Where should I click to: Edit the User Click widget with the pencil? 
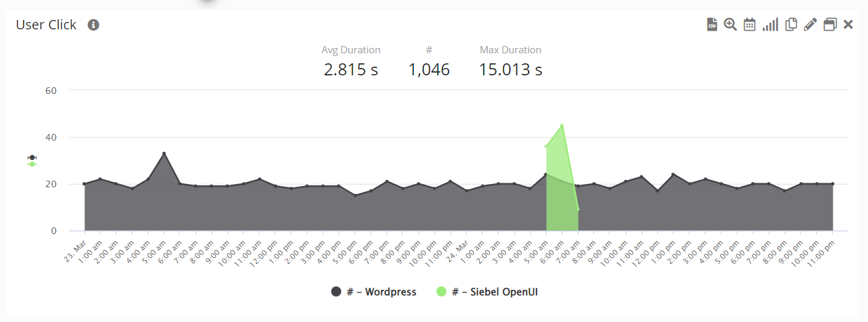tap(810, 25)
